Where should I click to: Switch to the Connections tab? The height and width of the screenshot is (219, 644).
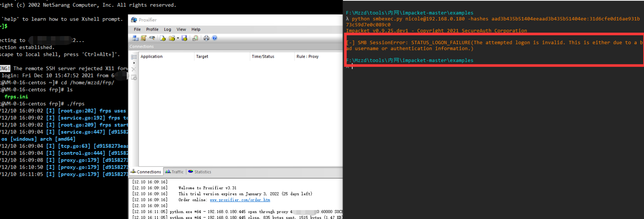[x=146, y=172]
